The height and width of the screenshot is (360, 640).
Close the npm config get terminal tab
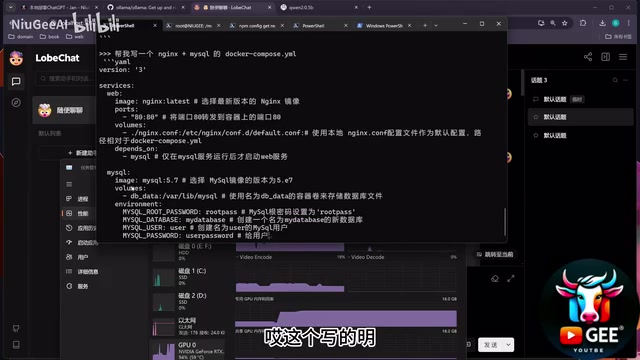point(282,25)
